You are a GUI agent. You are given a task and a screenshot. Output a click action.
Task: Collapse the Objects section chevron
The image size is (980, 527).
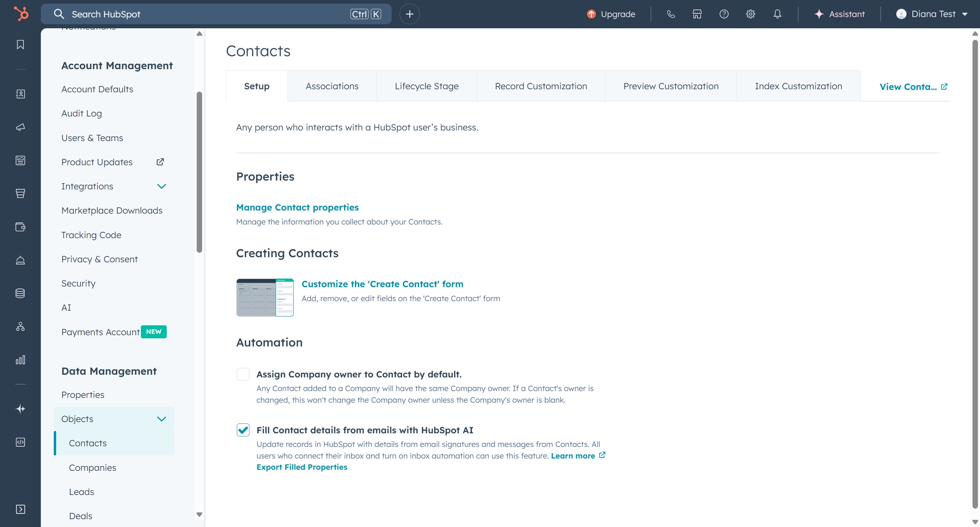162,419
